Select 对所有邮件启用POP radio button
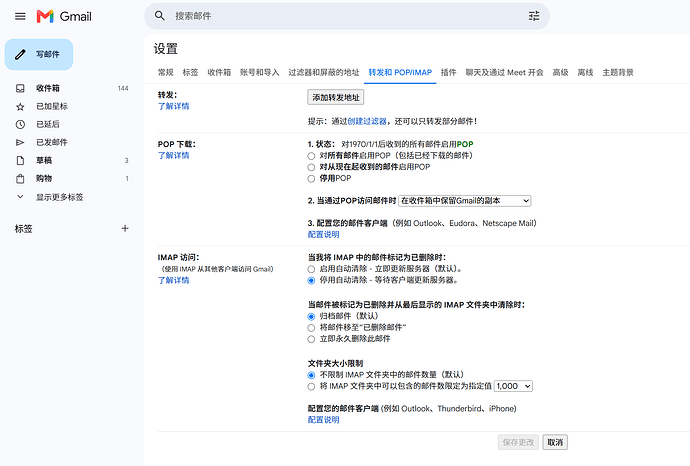Image resolution: width=690 pixels, height=466 pixels. click(x=311, y=156)
